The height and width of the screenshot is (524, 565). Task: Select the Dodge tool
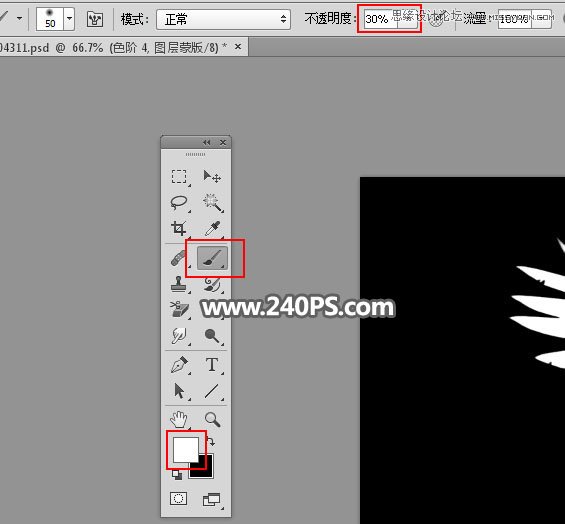click(x=212, y=336)
